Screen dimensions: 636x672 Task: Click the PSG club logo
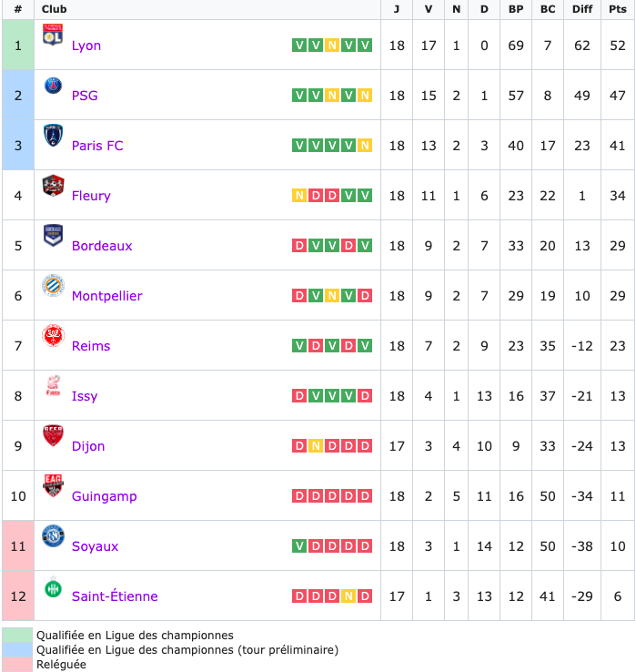click(53, 86)
